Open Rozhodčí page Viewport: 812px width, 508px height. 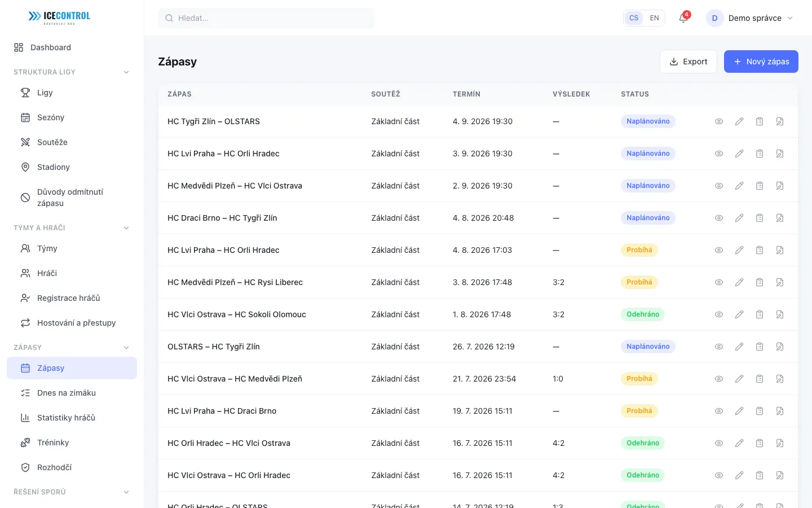pos(72,467)
